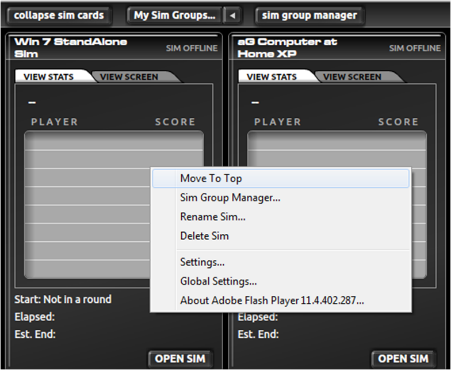Switch to View Screen tab on Win 7 sim

point(129,77)
